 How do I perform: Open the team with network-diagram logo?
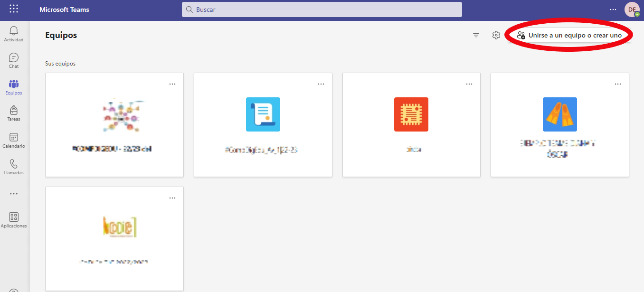coord(114,125)
